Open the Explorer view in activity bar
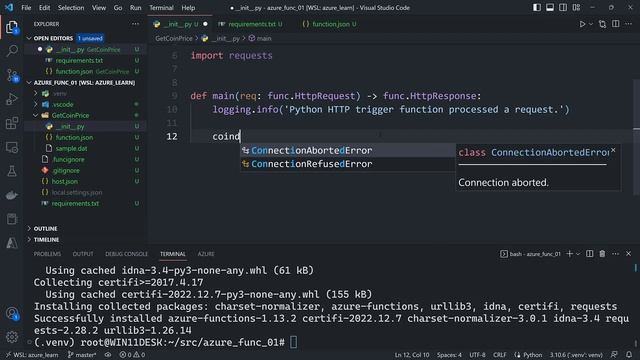Screen dimensions: 640x360 point(12,27)
